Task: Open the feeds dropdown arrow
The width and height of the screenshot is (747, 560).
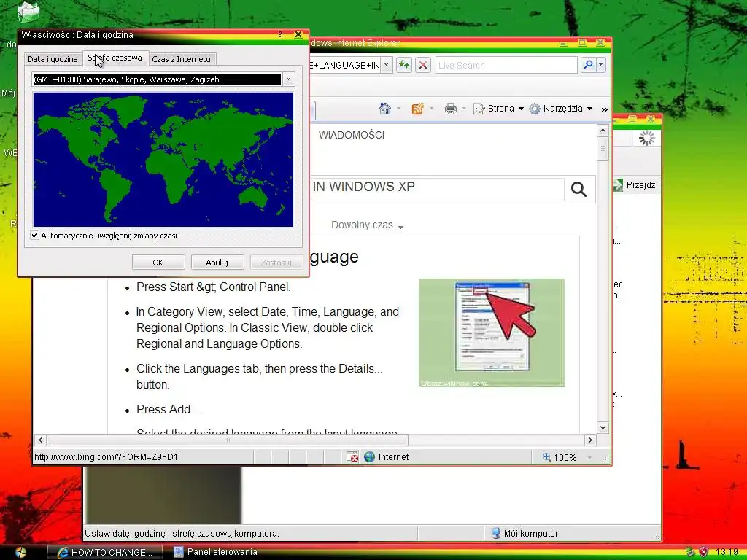Action: click(x=432, y=109)
